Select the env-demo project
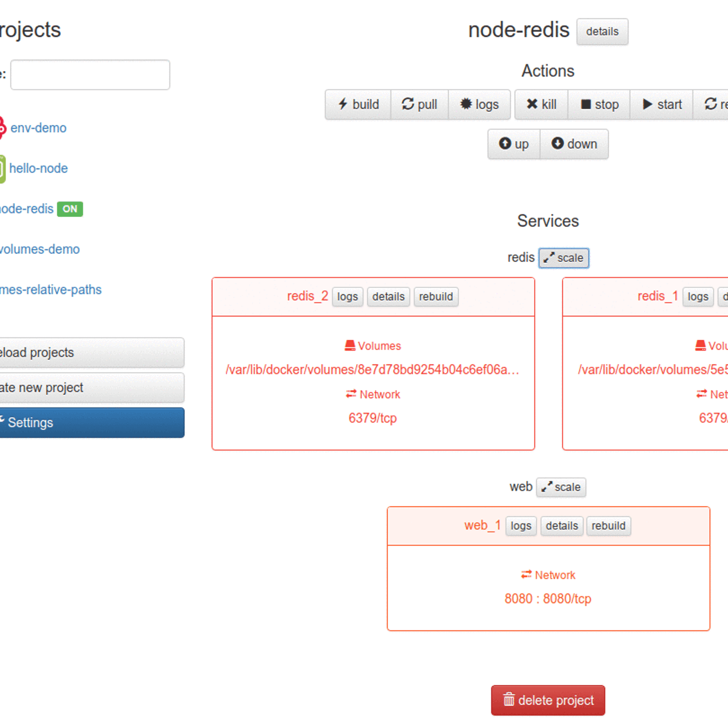Image resolution: width=728 pixels, height=728 pixels. click(38, 128)
